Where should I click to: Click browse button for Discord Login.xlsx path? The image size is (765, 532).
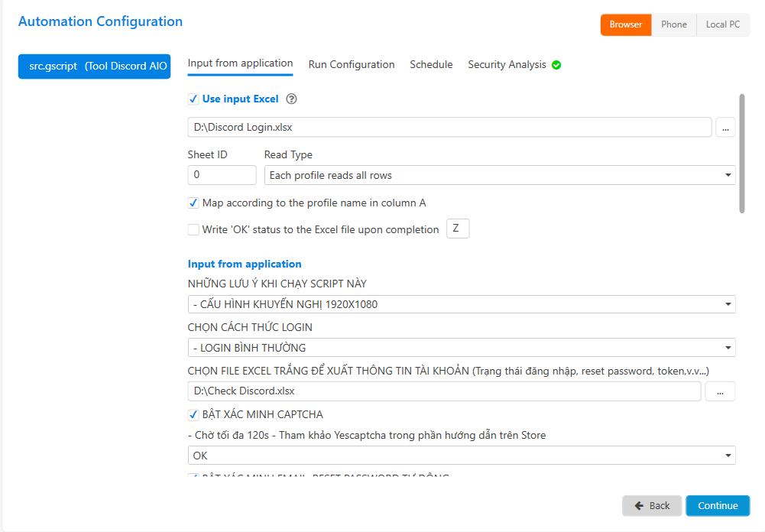pyautogui.click(x=725, y=128)
